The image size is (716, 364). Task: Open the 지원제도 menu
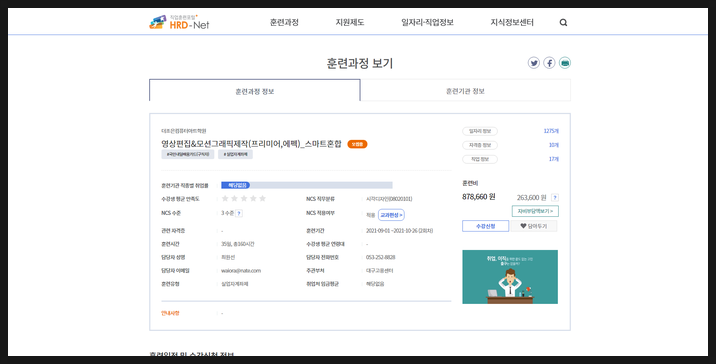(350, 22)
